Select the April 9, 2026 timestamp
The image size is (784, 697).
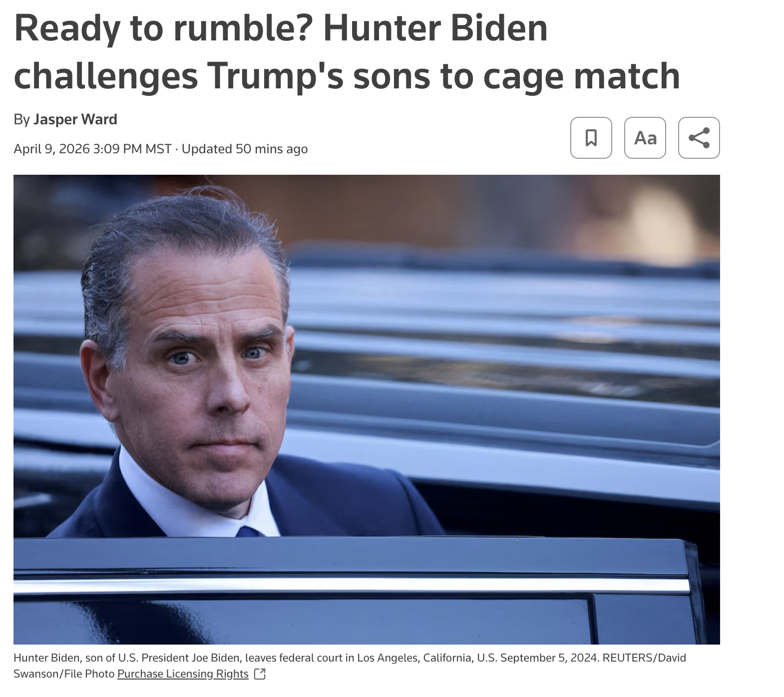(52, 149)
